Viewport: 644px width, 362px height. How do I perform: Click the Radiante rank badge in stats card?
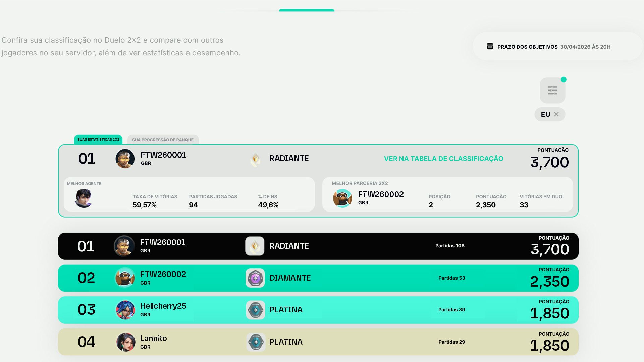(255, 159)
